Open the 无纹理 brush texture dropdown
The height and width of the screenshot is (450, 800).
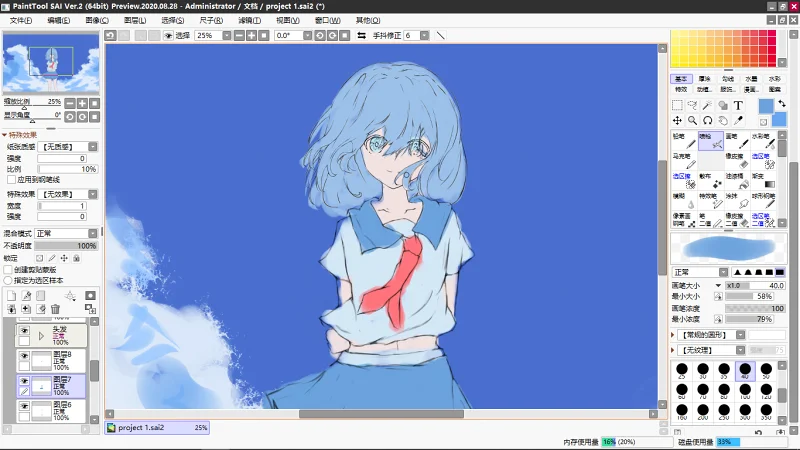coord(740,350)
